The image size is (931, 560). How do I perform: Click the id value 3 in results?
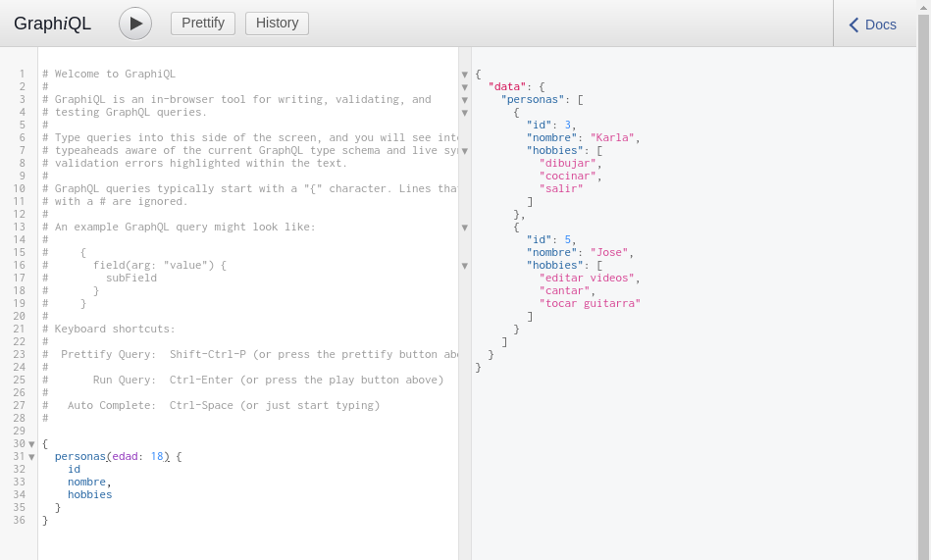click(x=568, y=125)
